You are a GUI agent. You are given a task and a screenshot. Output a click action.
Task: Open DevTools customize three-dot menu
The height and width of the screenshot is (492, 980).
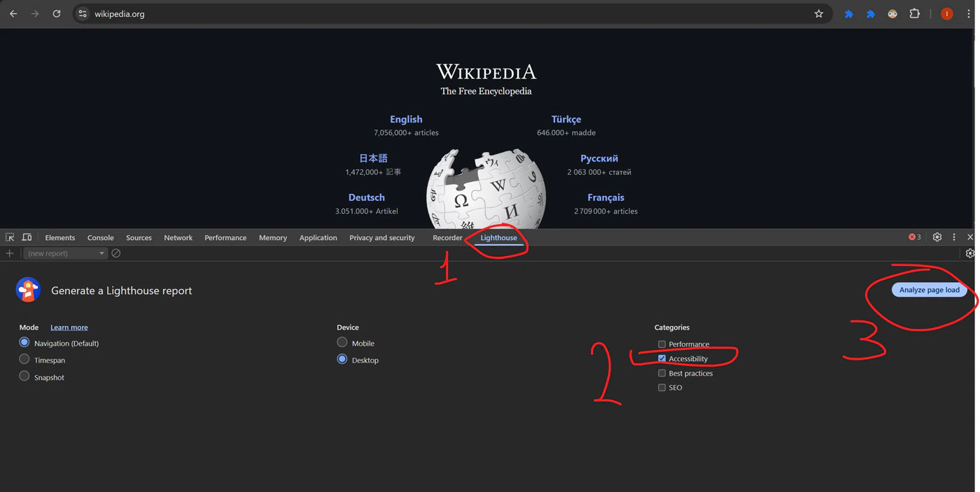953,237
